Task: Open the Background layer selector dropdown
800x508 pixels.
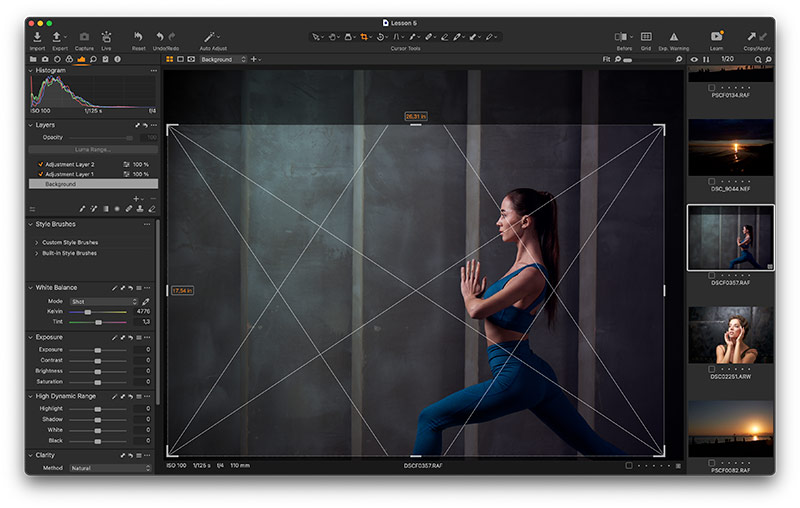Action: pos(223,59)
